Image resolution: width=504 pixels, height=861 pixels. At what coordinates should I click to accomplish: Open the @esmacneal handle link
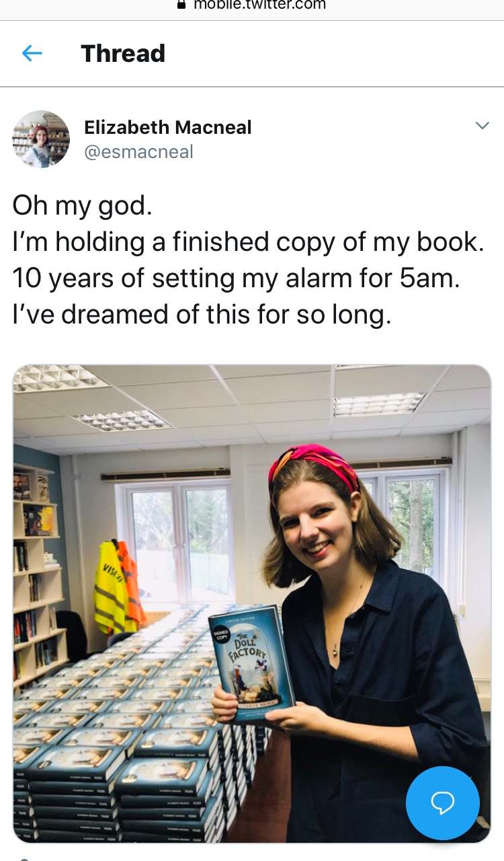(x=138, y=152)
